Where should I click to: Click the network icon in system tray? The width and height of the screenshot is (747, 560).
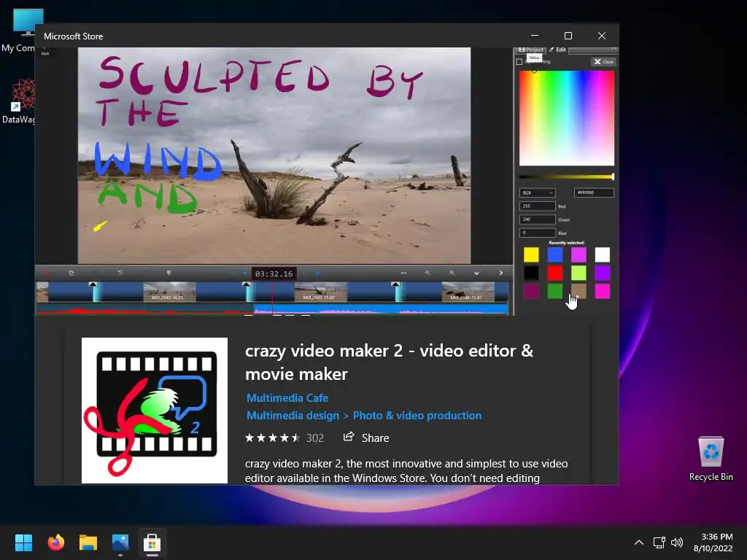[x=659, y=542]
